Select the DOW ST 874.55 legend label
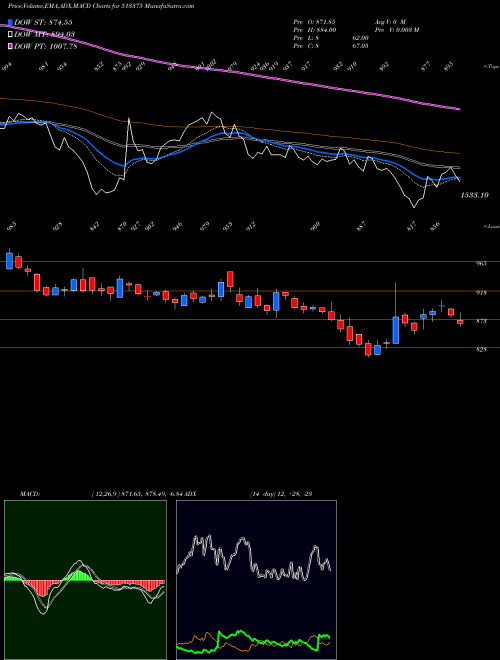 (x=43, y=22)
